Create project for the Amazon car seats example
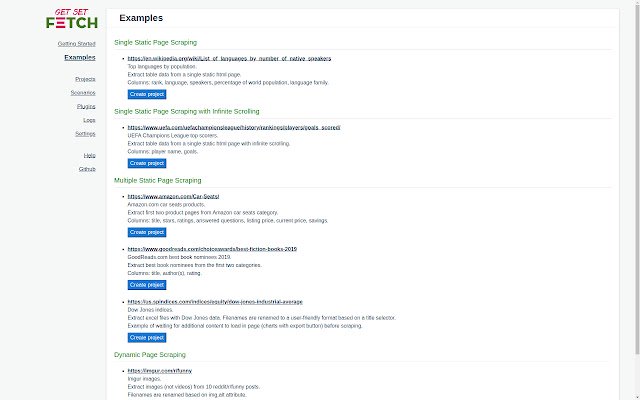Image resolution: width=640 pixels, height=400 pixels. coord(147,232)
